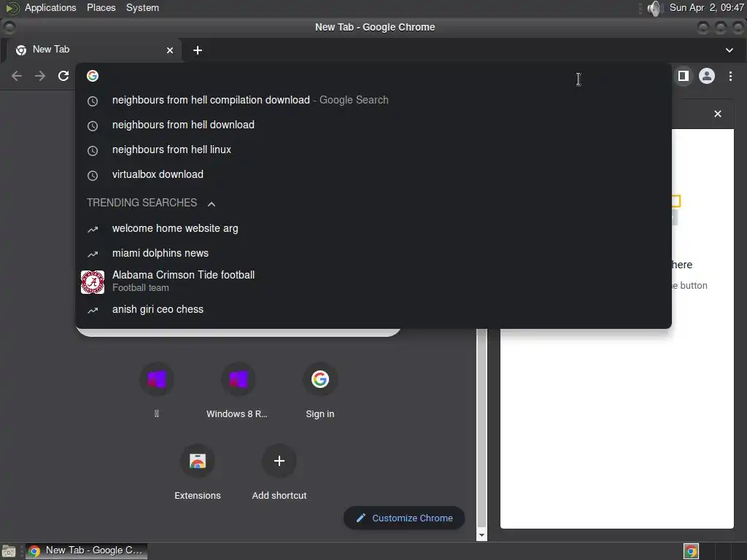747x560 pixels.
Task: Select trending search miami dolphins news
Action: pyautogui.click(x=373, y=253)
